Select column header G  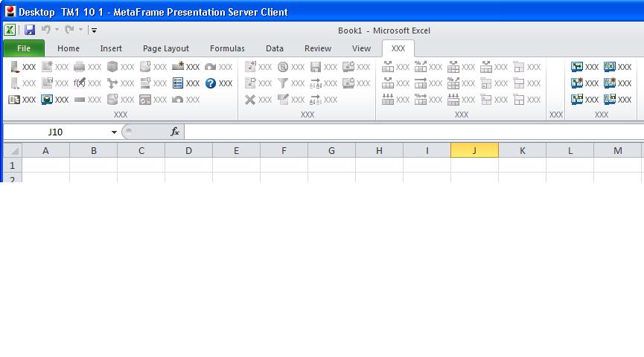point(331,150)
